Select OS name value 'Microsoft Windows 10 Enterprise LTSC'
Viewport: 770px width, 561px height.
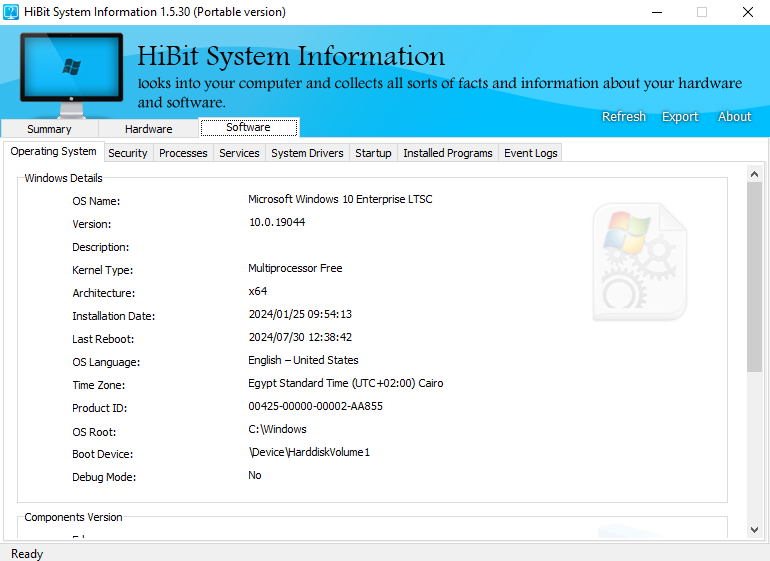click(340, 199)
